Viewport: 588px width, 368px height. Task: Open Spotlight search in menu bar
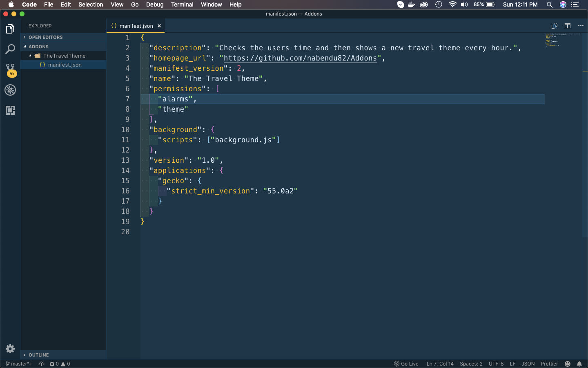pyautogui.click(x=550, y=4)
